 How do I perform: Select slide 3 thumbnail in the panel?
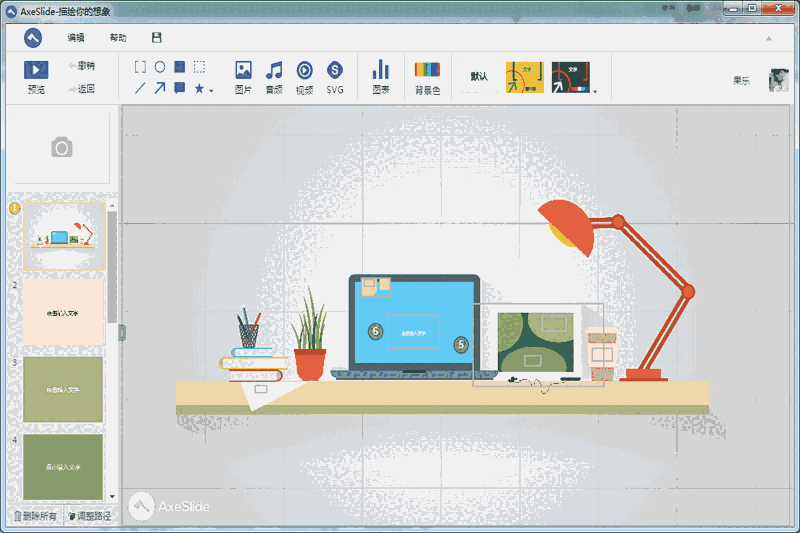[63, 389]
